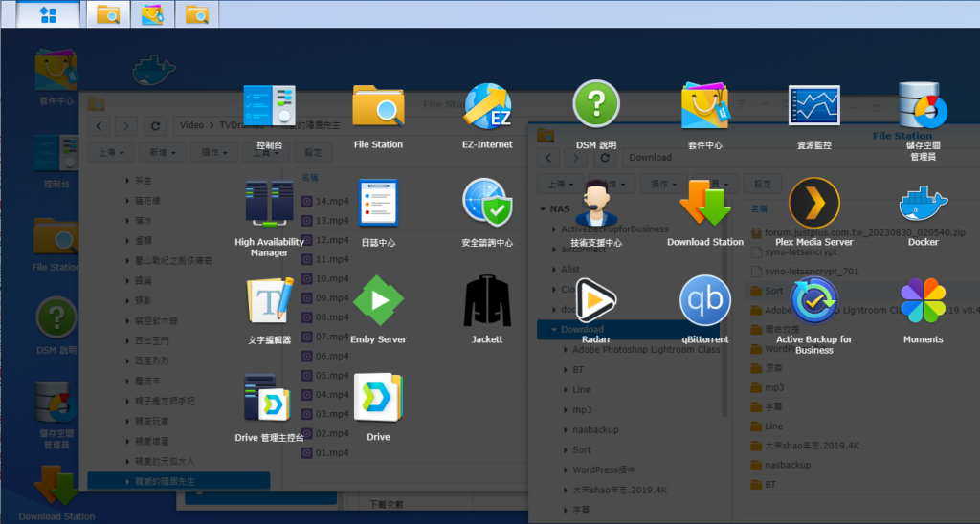The height and width of the screenshot is (524, 980).
Task: Open 上傳 dropdown in Video File Station window
Action: [x=110, y=152]
